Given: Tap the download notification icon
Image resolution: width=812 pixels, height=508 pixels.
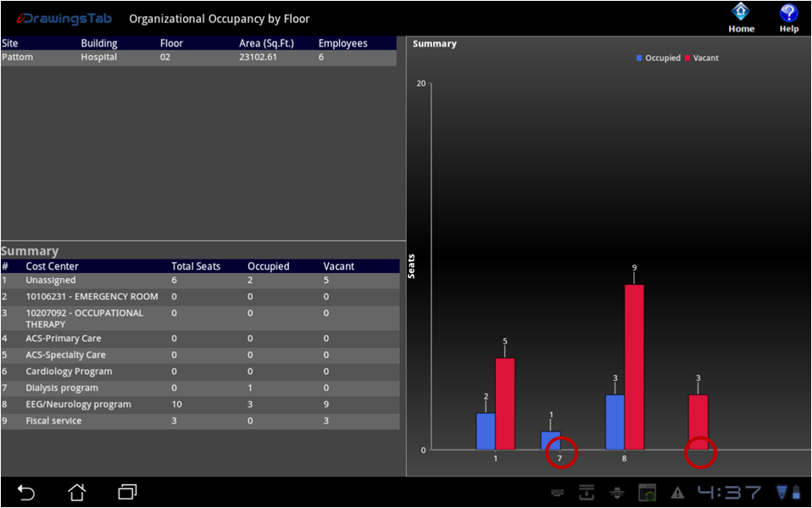Looking at the screenshot, I should coord(587,493).
